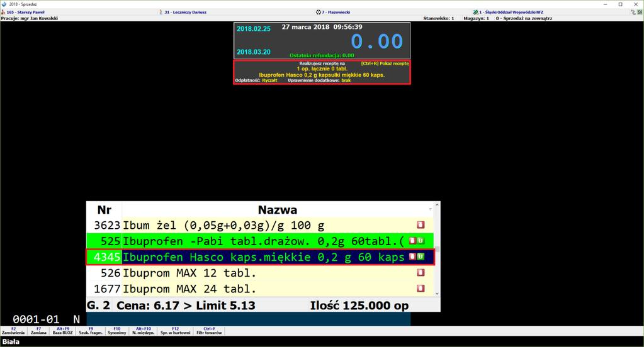Screen dimensions: 644x347
Task: Click Stanowisko: 1 label
Action: click(439, 18)
